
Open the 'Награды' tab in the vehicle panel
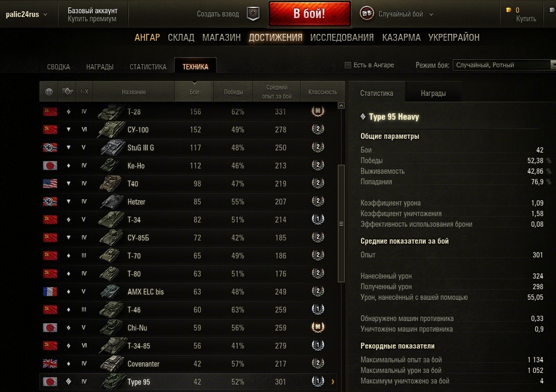[x=433, y=93]
